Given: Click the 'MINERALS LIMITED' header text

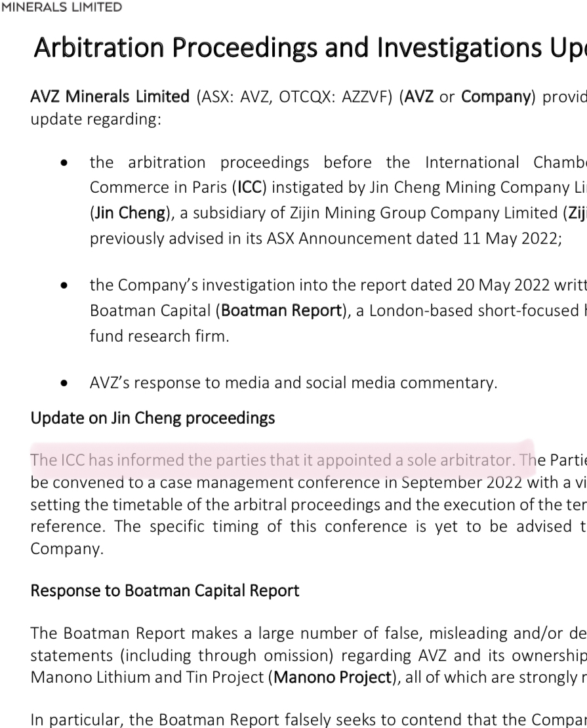Looking at the screenshot, I should pos(62,7).
